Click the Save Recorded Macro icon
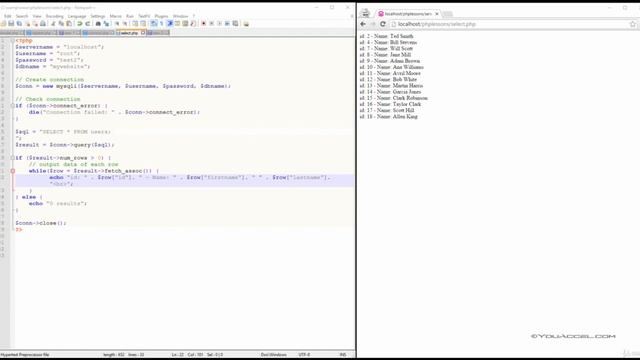The width and height of the screenshot is (640, 360). pos(236,24)
